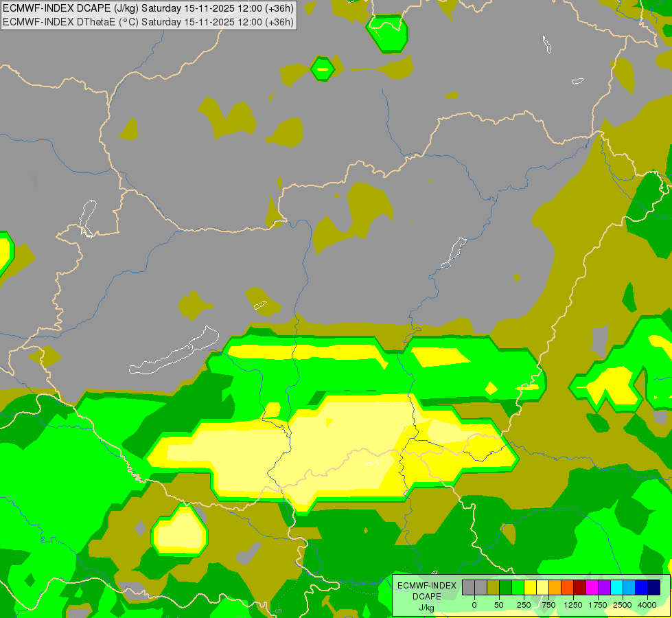Click the legend label '250'
Image resolution: width=672 pixels, height=618 pixels.
tap(524, 605)
